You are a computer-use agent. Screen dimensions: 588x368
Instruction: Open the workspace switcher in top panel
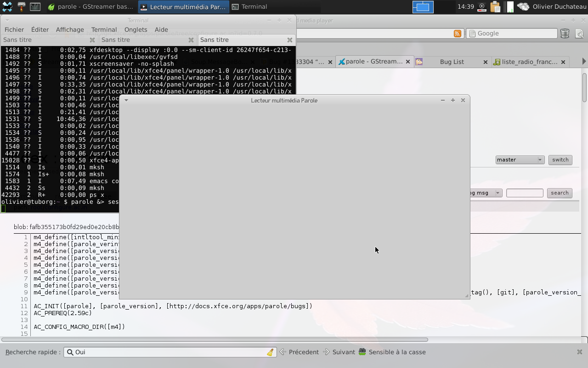pos(423,7)
